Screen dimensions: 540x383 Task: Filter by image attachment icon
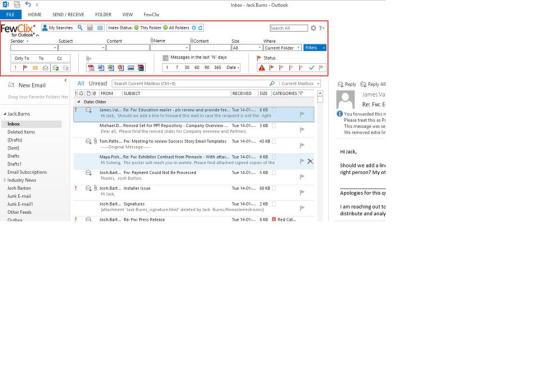131,68
